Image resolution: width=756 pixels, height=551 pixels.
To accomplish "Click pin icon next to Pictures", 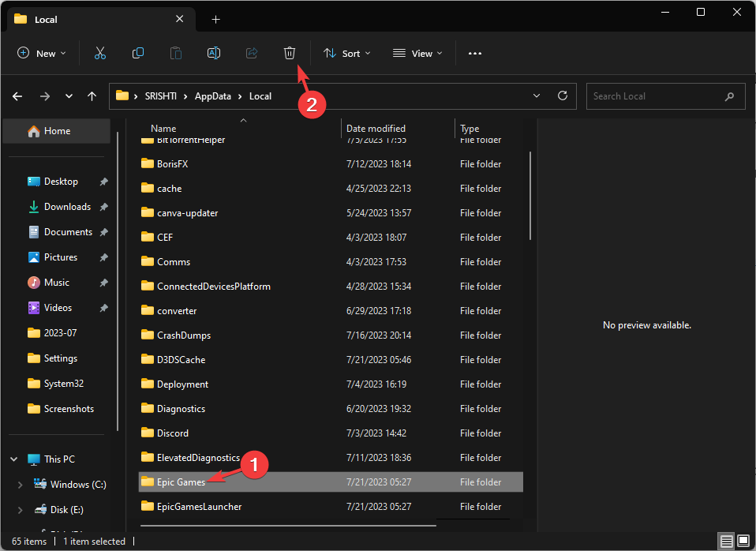I will 103,257.
